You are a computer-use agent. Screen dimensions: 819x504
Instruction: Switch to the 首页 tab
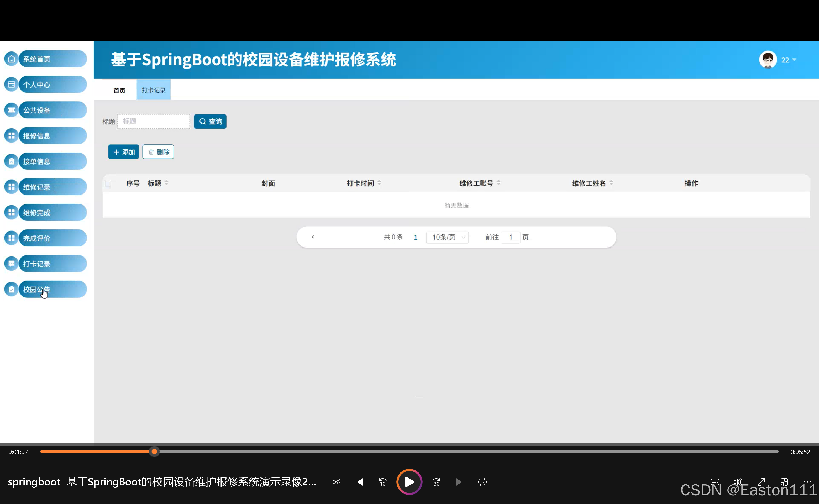tap(119, 90)
